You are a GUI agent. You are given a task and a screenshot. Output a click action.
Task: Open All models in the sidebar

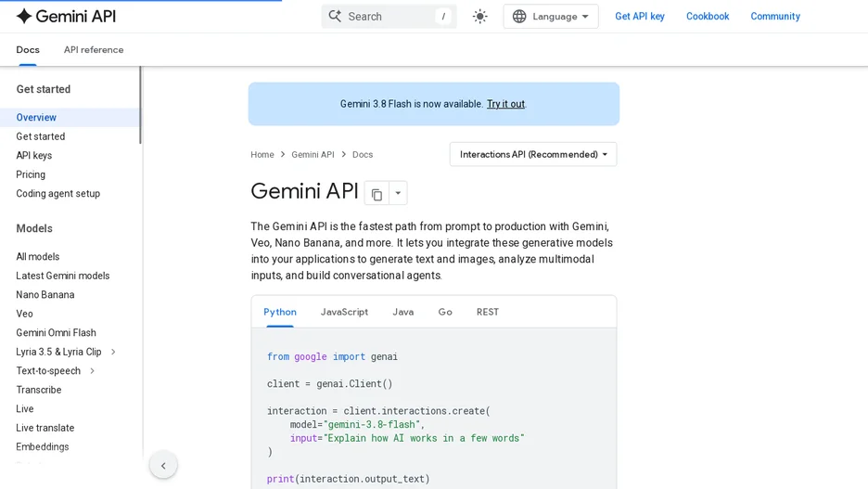pyautogui.click(x=38, y=256)
